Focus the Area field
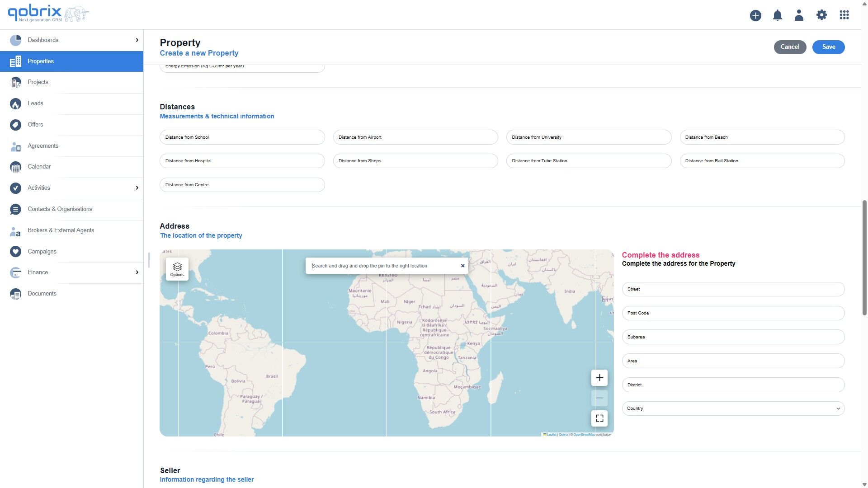This screenshot has height=488, width=868. (x=733, y=361)
